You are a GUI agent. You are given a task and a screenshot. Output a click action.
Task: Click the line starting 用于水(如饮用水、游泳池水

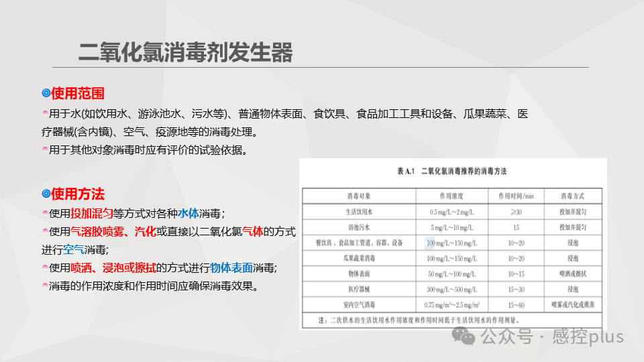click(x=288, y=114)
